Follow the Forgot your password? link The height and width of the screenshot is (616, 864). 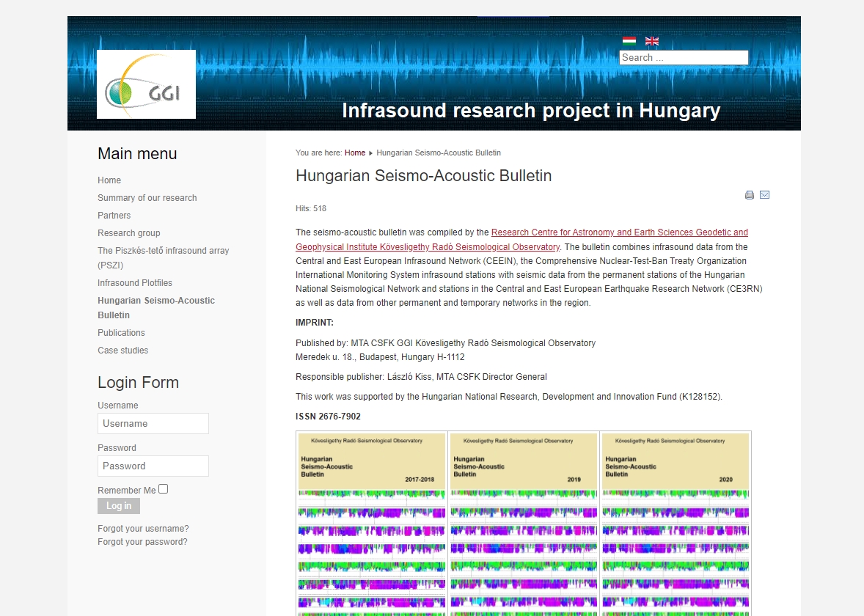coord(143,542)
